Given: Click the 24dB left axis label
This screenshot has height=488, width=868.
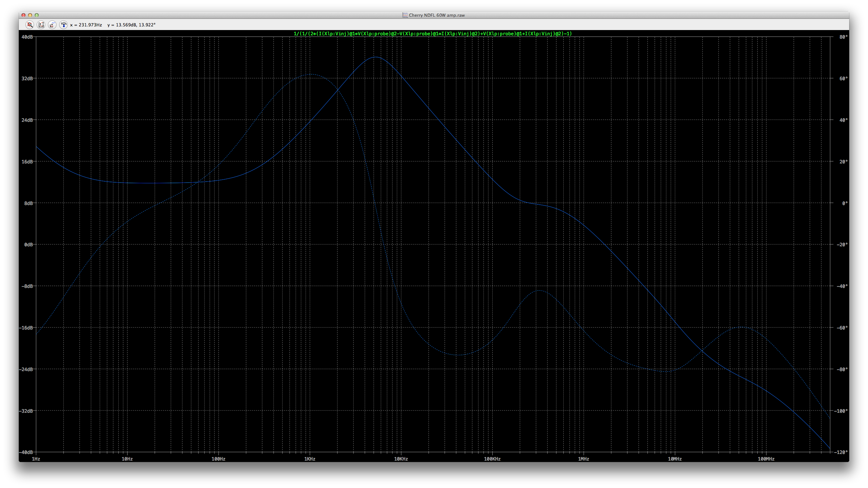Looking at the screenshot, I should tap(27, 120).
